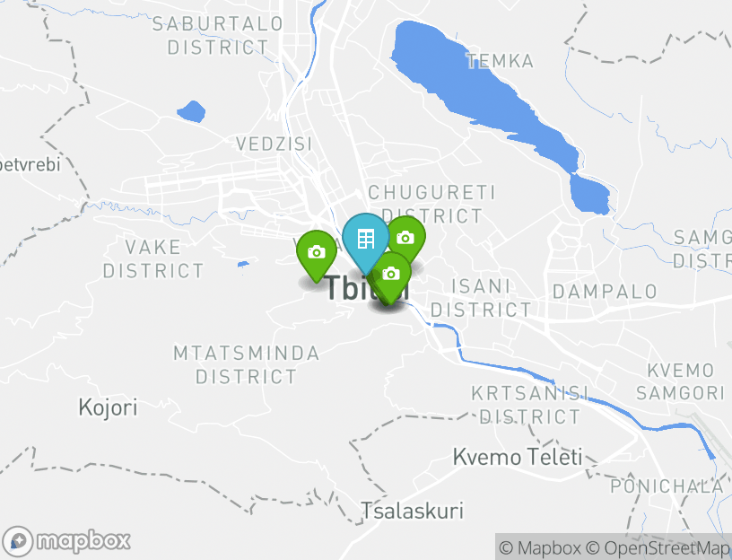The height and width of the screenshot is (560, 732).
Task: Click the green camera pin over Tbilisi label
Action: click(391, 276)
